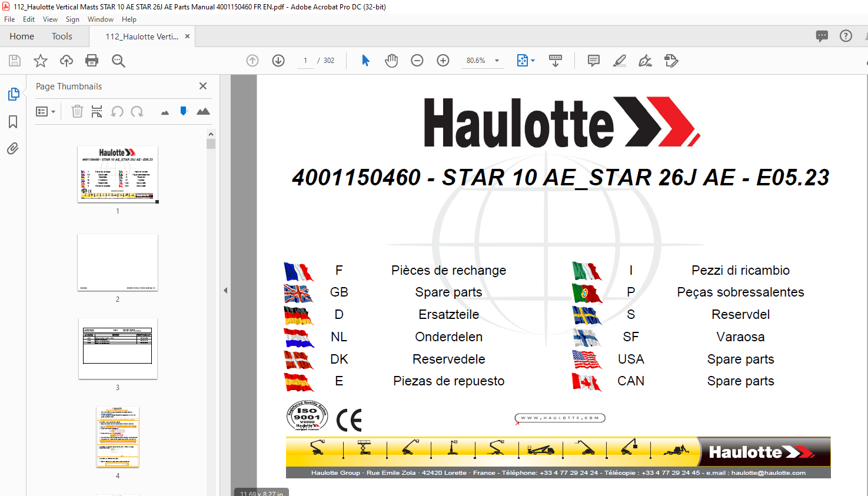This screenshot has width=868, height=496.
Task: Select the highlight text pen tool
Action: 620,61
